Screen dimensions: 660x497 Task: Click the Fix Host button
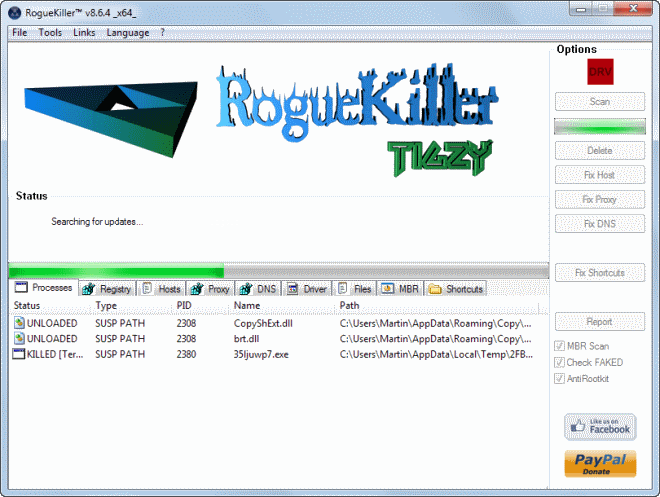point(600,175)
